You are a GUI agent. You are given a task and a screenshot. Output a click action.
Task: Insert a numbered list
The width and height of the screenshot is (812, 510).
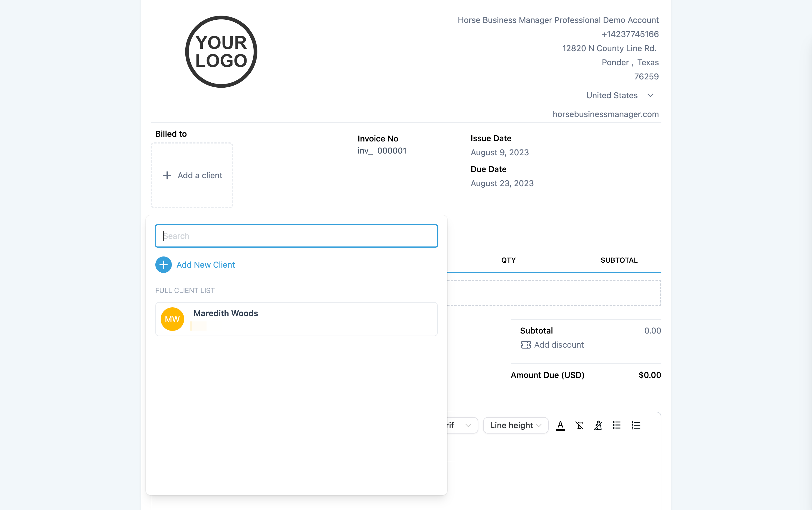636,425
